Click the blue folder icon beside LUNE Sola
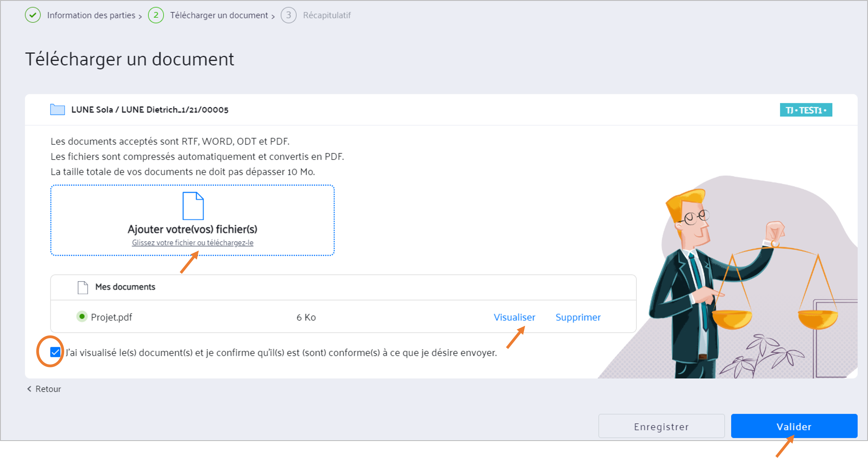 (x=58, y=109)
